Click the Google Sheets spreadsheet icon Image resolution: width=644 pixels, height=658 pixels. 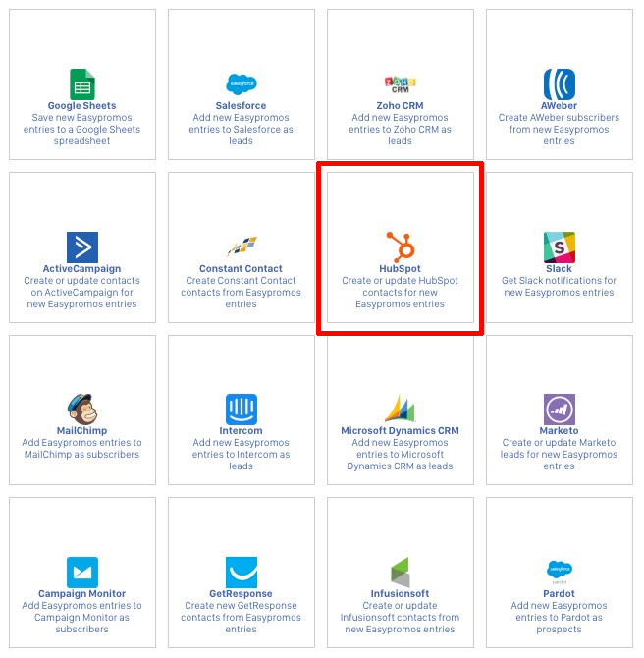[82, 84]
